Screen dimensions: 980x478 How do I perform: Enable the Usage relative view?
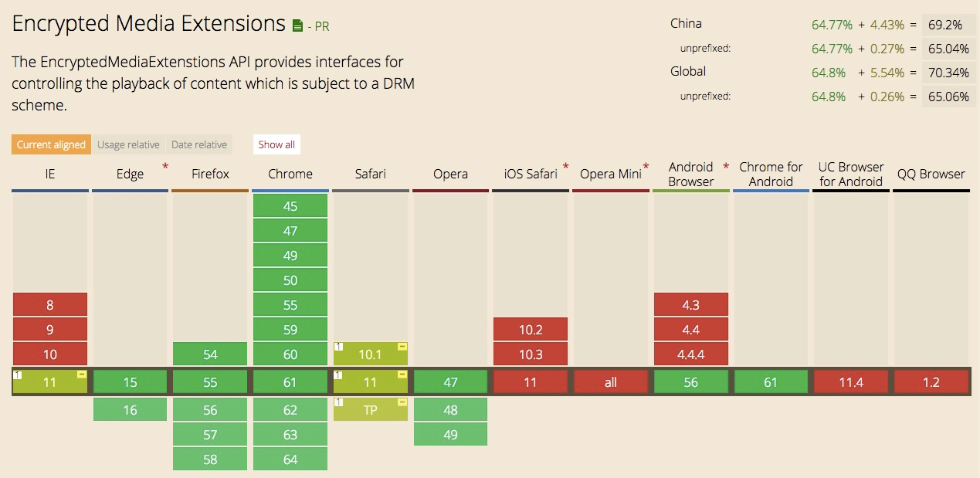tap(128, 144)
